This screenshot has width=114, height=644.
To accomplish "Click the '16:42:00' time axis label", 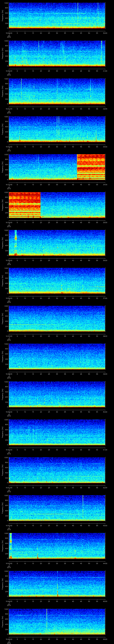I will coord(9,525).
